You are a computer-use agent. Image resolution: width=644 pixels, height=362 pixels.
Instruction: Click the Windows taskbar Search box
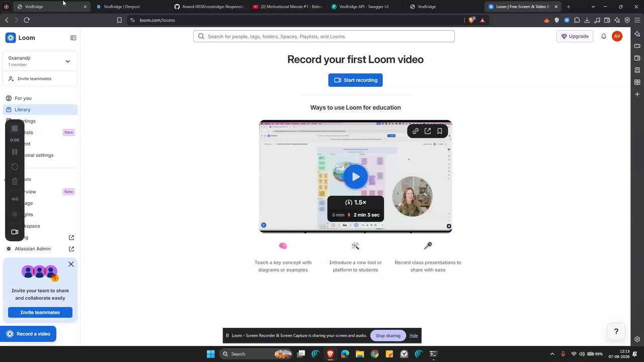pos(257,354)
